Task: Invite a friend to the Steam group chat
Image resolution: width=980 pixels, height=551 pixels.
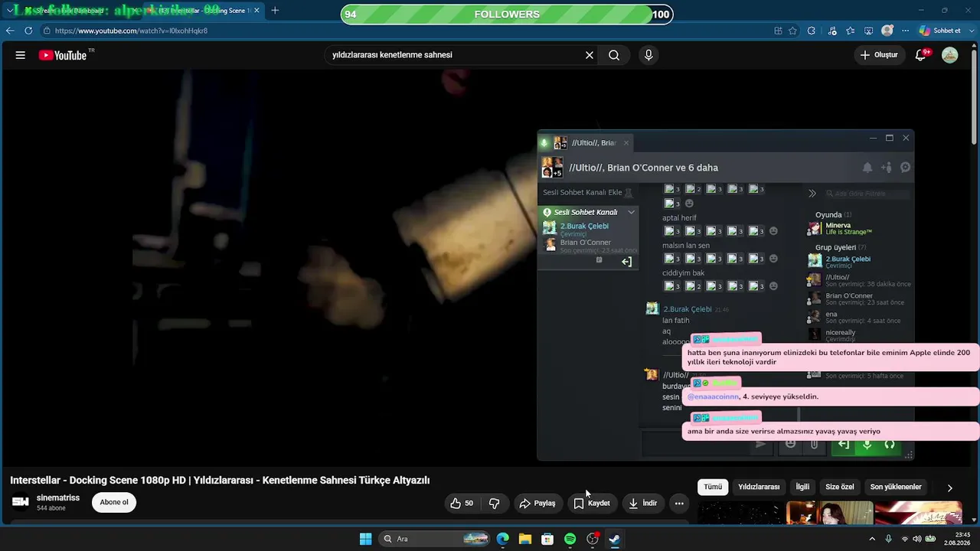Action: pyautogui.click(x=887, y=168)
